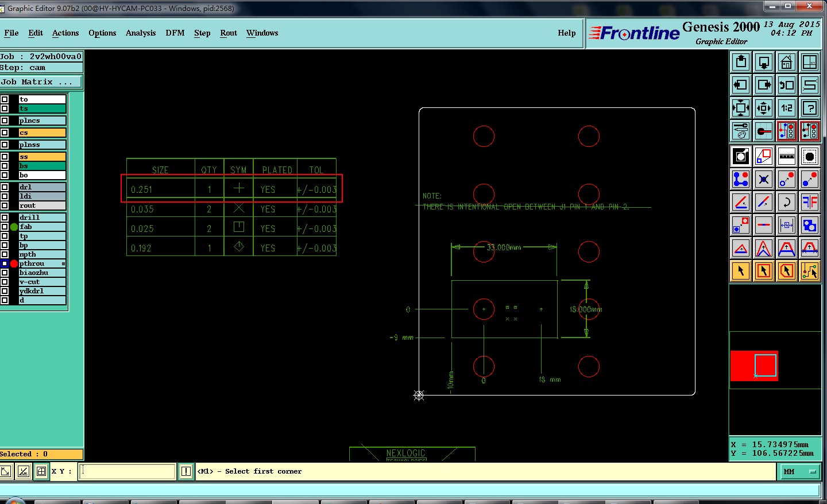Open the Rout menu
The width and height of the screenshot is (827, 504).
[229, 33]
